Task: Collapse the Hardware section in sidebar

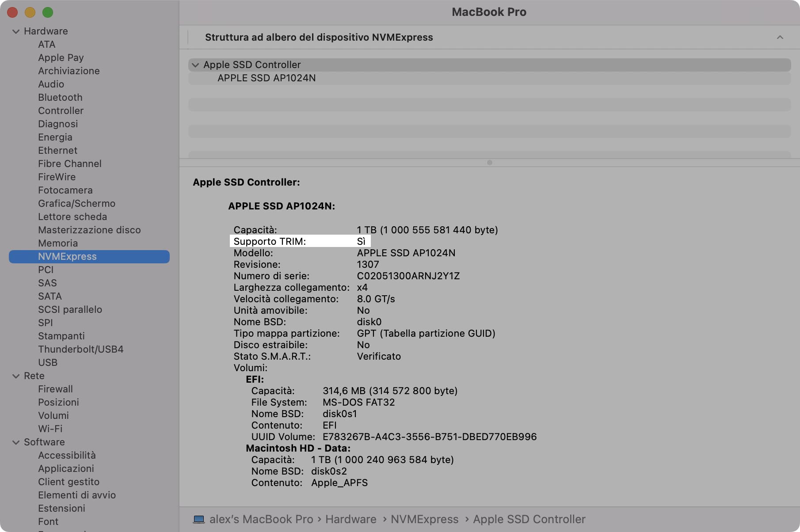Action: 16,31
